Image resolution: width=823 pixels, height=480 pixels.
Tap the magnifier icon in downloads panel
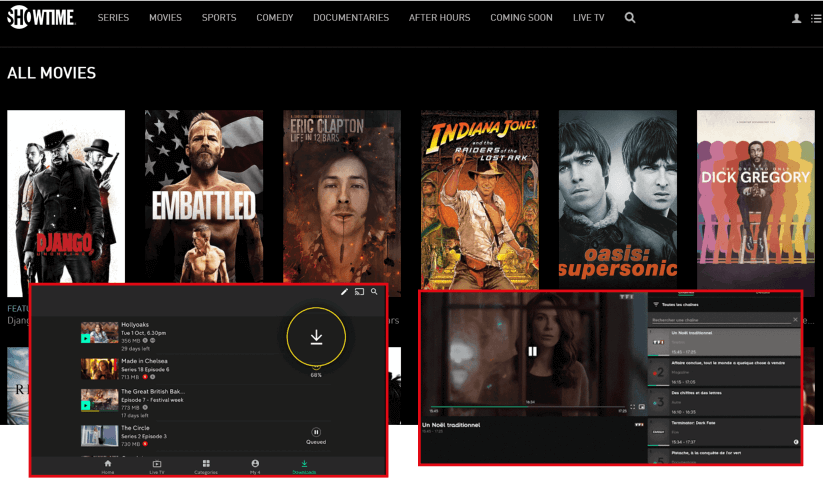pos(374,292)
